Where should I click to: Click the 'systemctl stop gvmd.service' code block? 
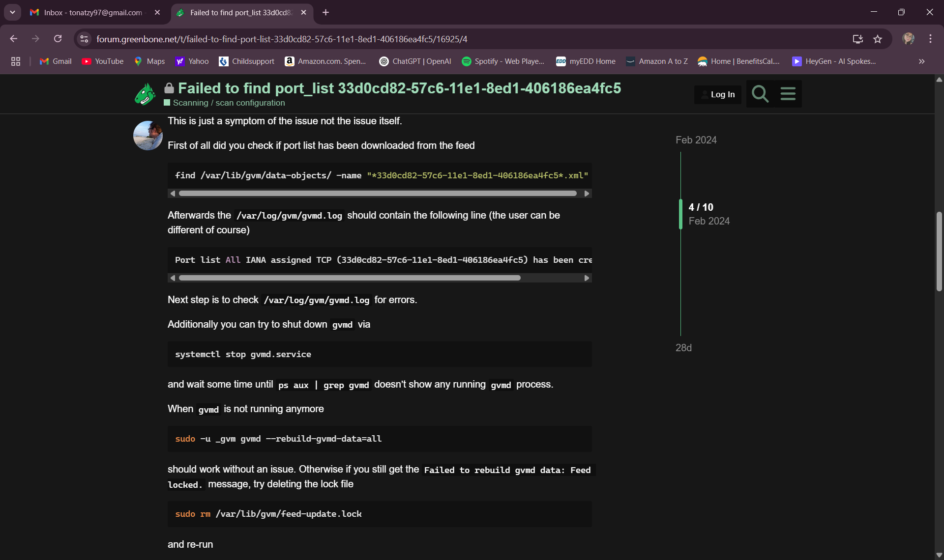coord(380,354)
